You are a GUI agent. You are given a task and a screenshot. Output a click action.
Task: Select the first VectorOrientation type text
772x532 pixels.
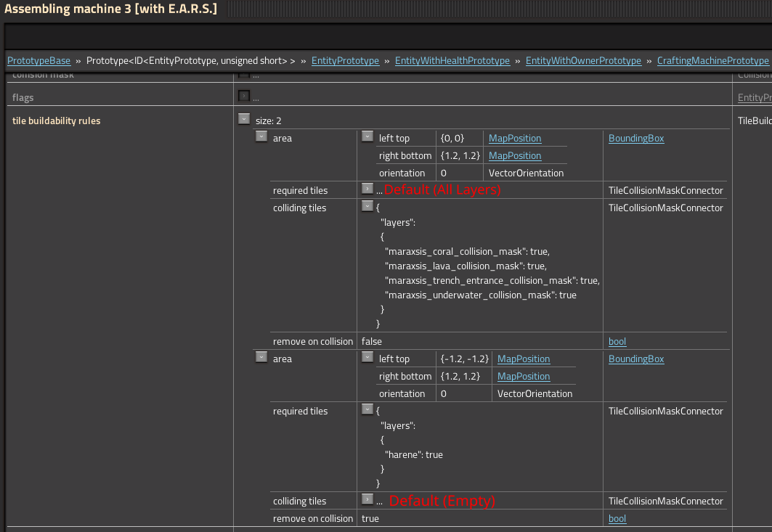click(x=526, y=173)
